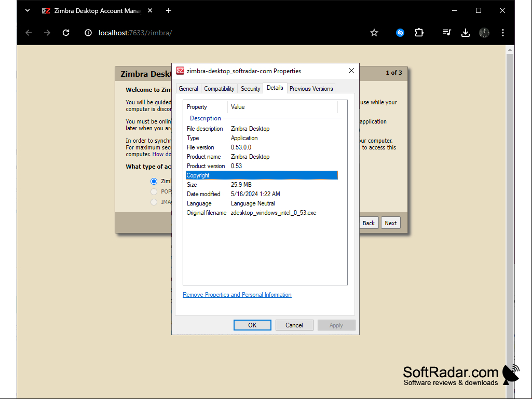Viewport: 532px width, 399px height.
Task: Select the File description row
Action: [262, 129]
